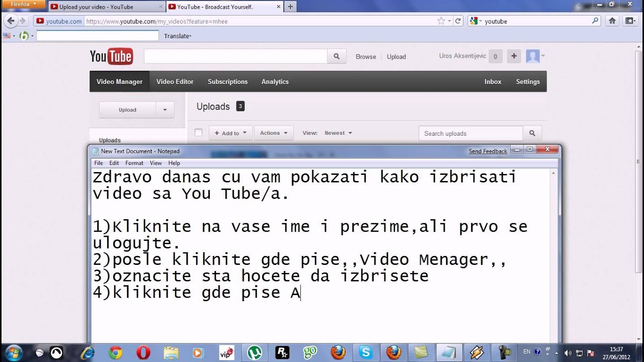Image resolution: width=644 pixels, height=362 pixels.
Task: Click the Uploads item in left sidebar
Action: 110,140
